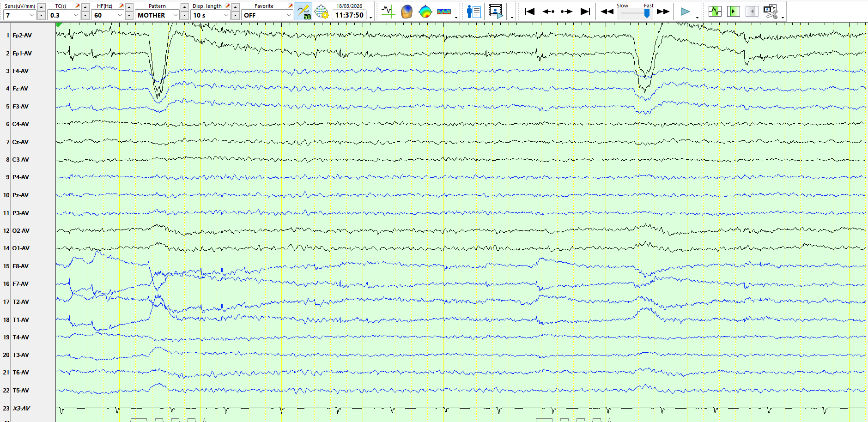This screenshot has width=868, height=422.
Task: Select the Cz-AV channel label
Action: (x=20, y=142)
